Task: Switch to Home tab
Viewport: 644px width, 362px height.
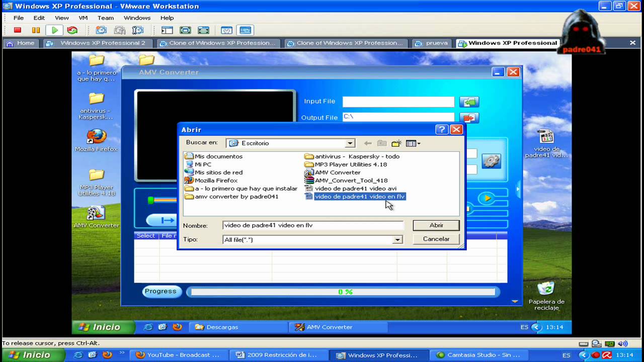Action: tap(21, 43)
